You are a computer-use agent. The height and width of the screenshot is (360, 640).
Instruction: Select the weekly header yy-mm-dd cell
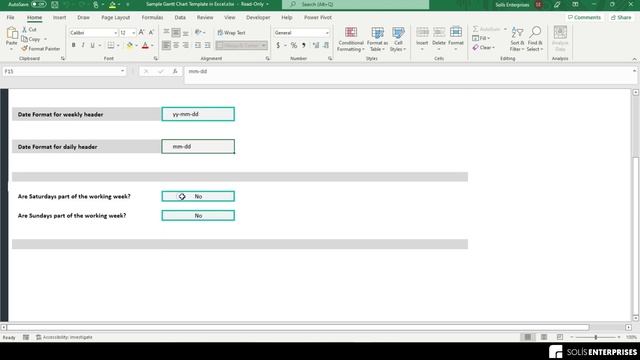point(198,114)
